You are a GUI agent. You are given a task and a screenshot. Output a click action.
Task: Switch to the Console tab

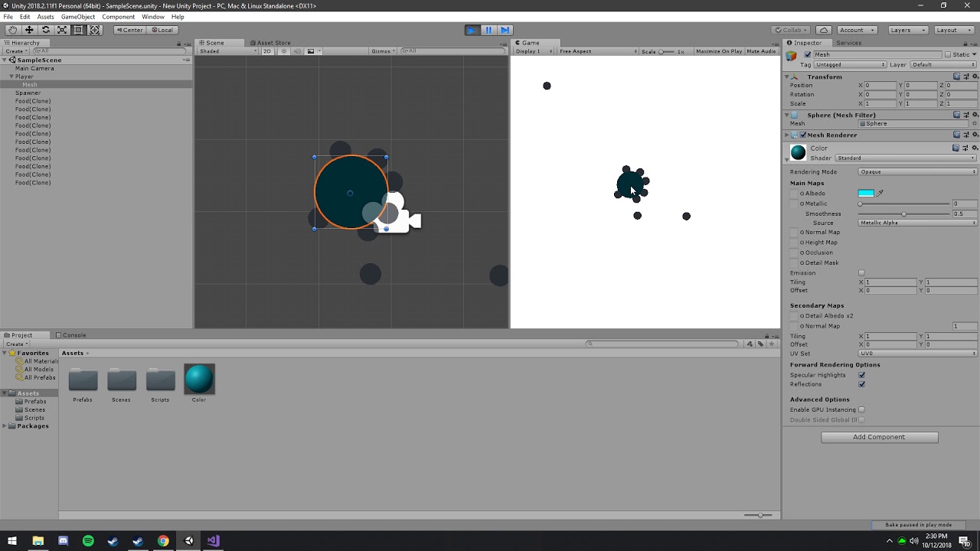(x=73, y=334)
